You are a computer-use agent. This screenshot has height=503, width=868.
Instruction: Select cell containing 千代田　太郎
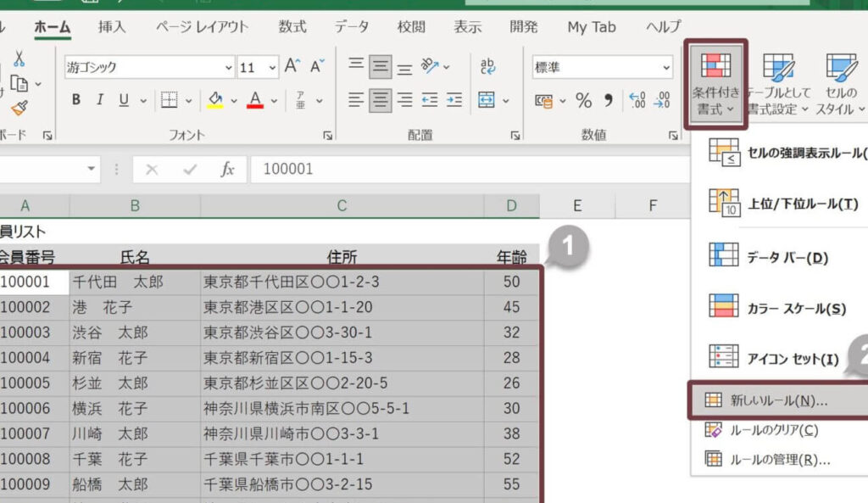click(134, 282)
